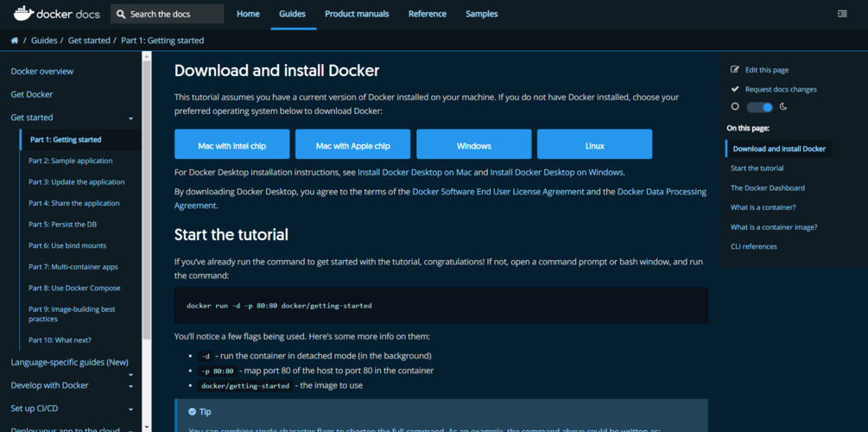Jump to What is a container image?

click(x=774, y=227)
